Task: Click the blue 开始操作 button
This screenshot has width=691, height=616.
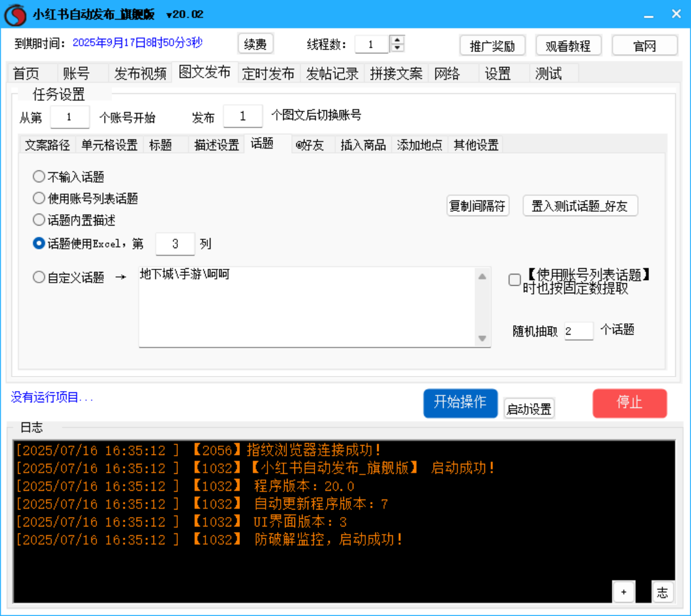Action: pos(460,403)
